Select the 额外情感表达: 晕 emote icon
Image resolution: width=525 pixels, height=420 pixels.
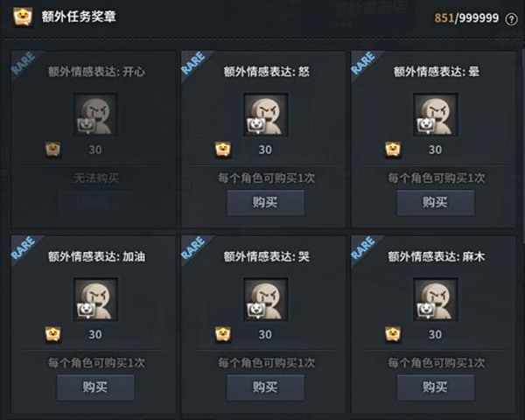[x=436, y=115]
